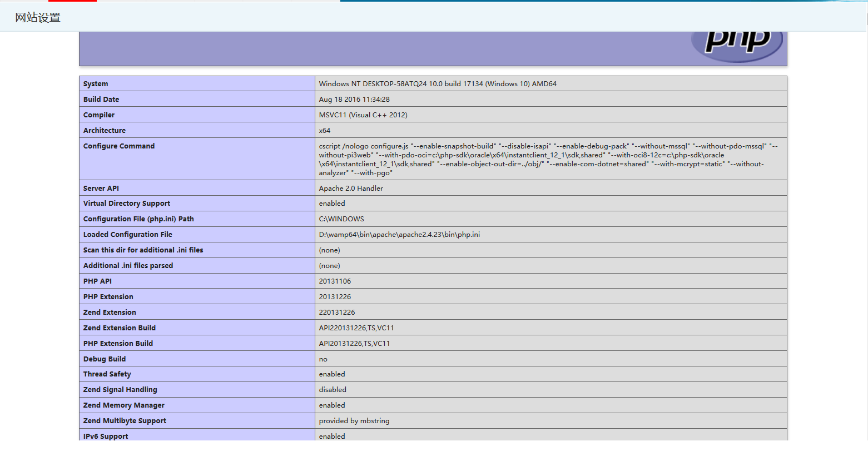This screenshot has width=868, height=456.
Task: Click the Thread Safety row label
Action: [x=107, y=374]
